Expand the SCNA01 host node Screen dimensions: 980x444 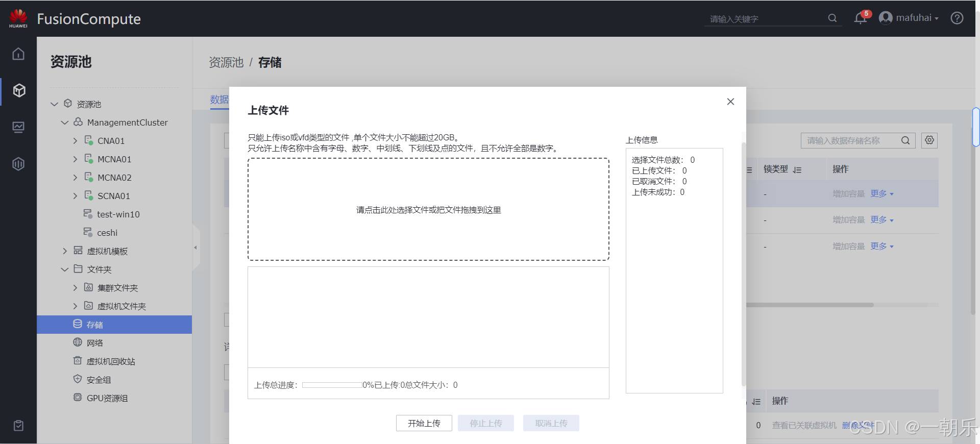[75, 196]
